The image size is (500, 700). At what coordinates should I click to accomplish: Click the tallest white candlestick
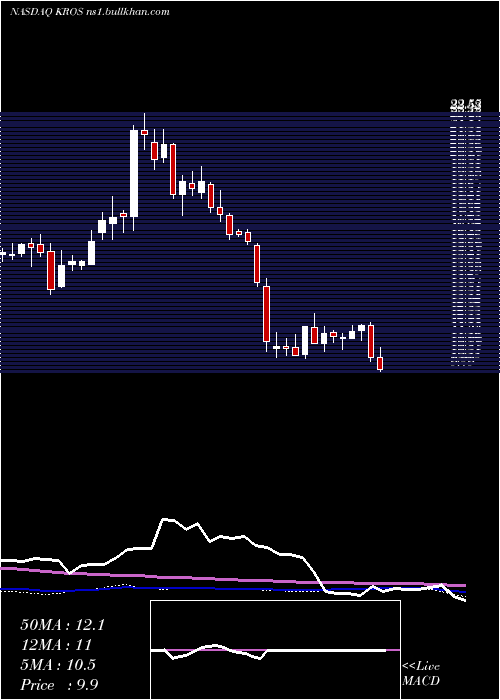pos(134,174)
